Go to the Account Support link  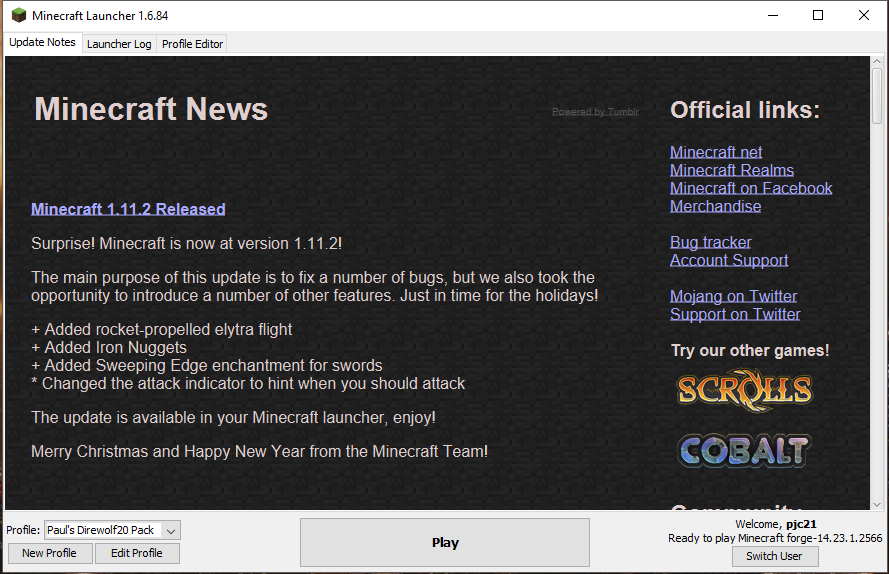pyautogui.click(x=729, y=260)
